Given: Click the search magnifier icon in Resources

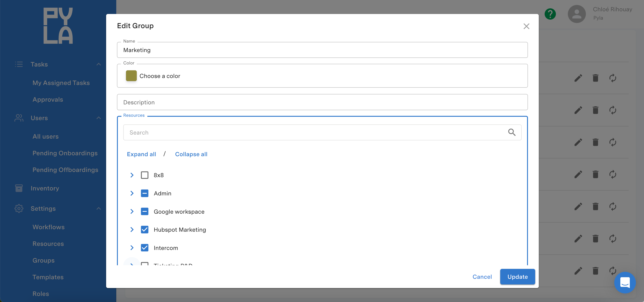Looking at the screenshot, I should (x=512, y=132).
